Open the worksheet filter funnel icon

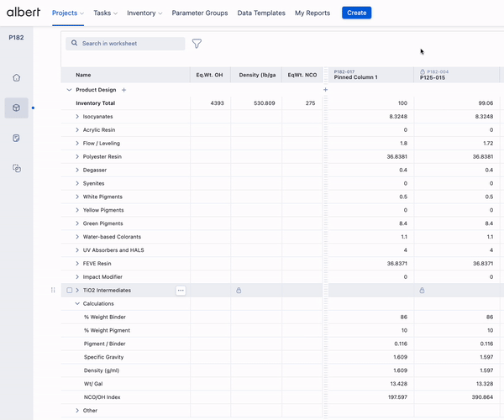197,44
